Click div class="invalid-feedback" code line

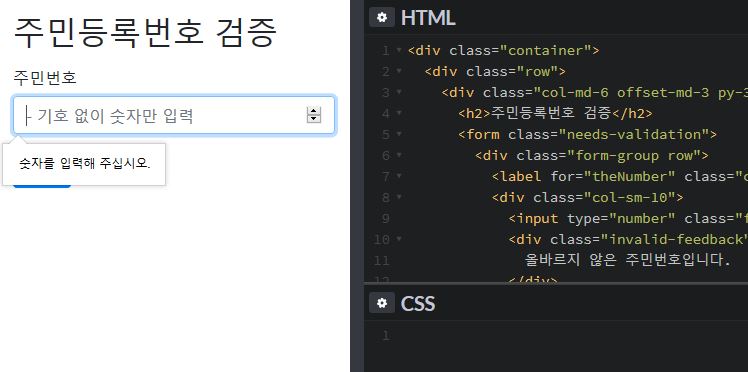point(628,239)
